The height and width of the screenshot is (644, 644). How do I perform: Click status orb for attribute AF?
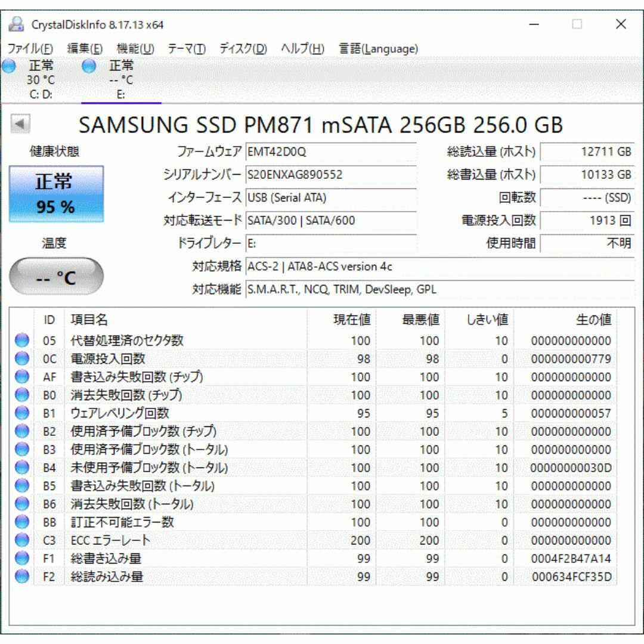coord(22,376)
